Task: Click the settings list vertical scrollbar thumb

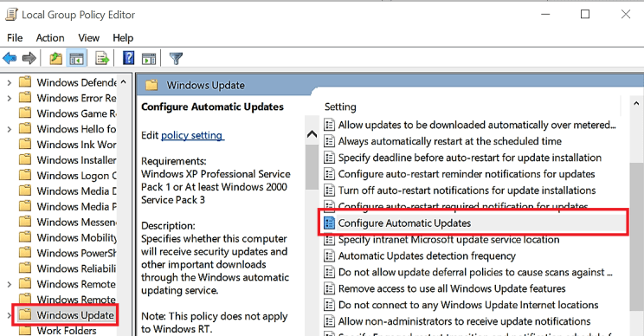Action: (x=636, y=236)
